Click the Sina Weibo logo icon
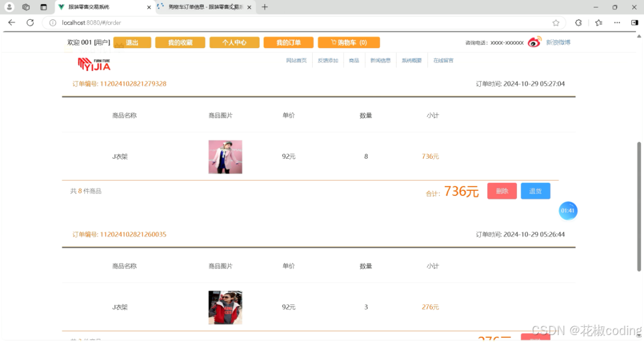This screenshot has height=342, width=644. point(535,42)
